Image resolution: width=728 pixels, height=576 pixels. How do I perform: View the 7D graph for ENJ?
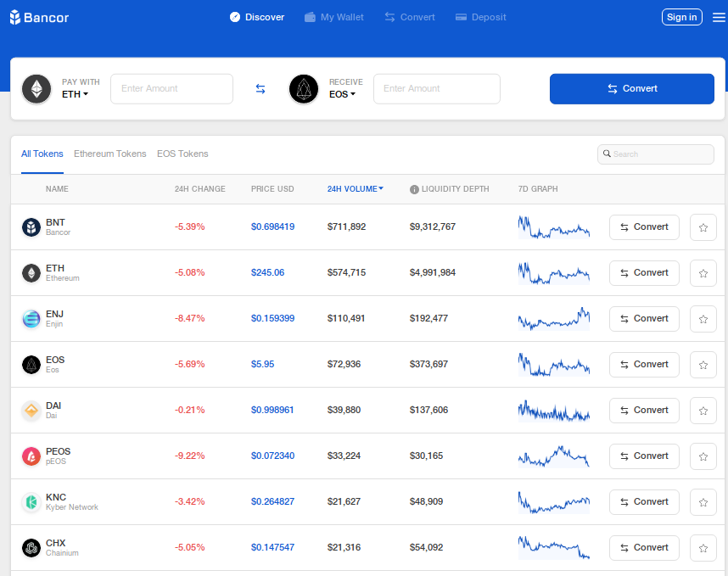click(x=553, y=319)
